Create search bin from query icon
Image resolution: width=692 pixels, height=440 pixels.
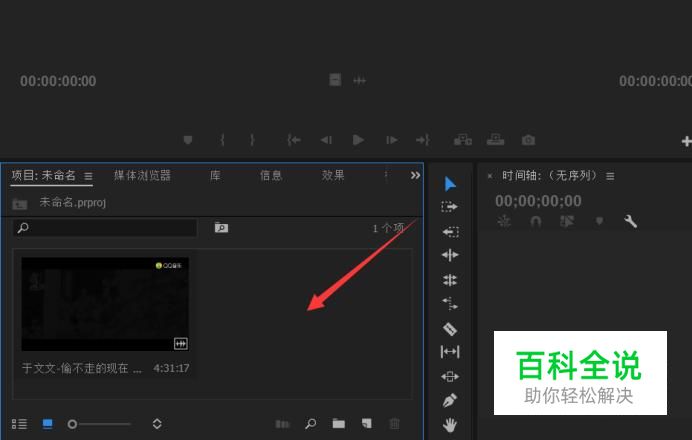click(221, 227)
